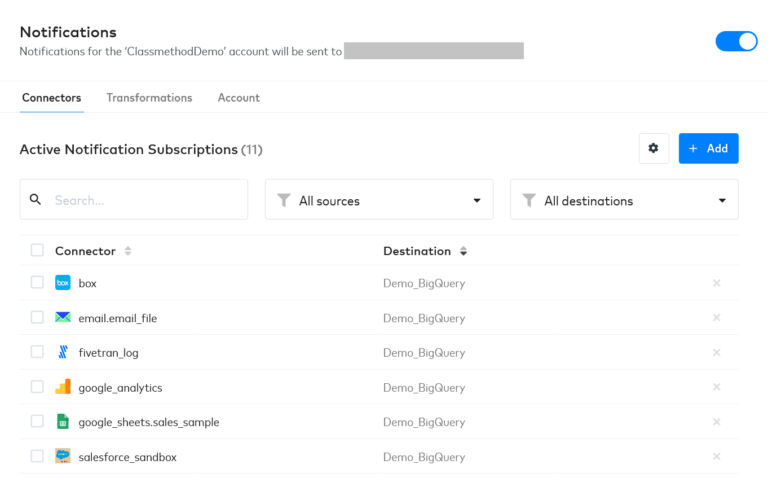Image resolution: width=768 pixels, height=478 pixels.
Task: Open the Account tab
Action: coord(238,98)
